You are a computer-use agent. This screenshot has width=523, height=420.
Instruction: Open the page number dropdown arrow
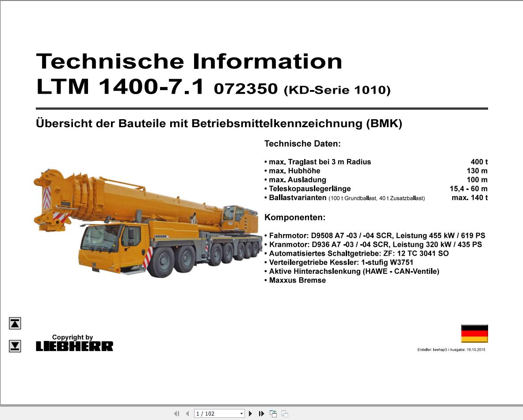coord(242,413)
